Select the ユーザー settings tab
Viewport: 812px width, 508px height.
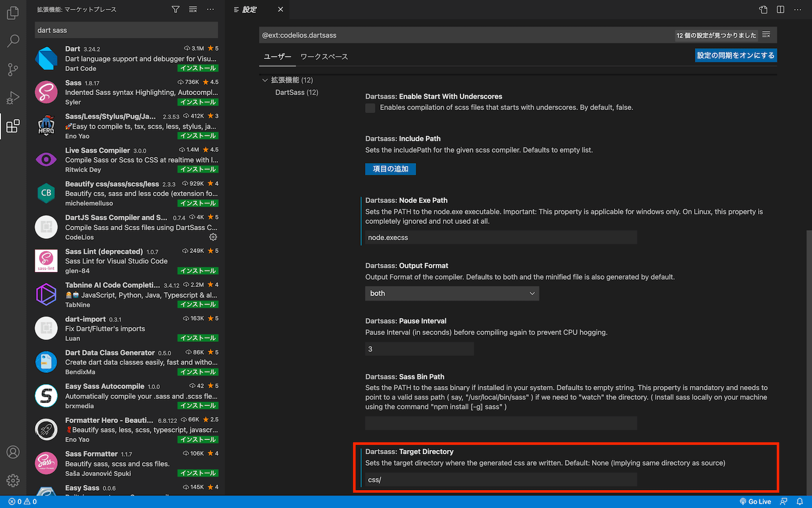tap(277, 56)
